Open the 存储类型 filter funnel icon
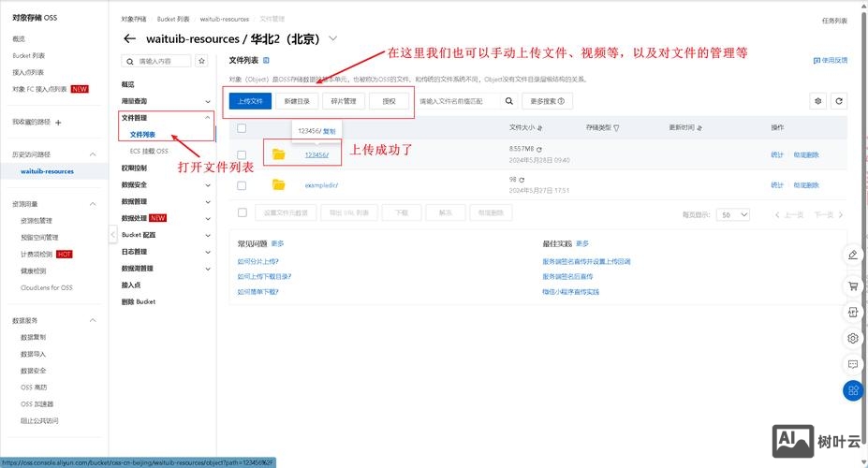 tap(616, 128)
